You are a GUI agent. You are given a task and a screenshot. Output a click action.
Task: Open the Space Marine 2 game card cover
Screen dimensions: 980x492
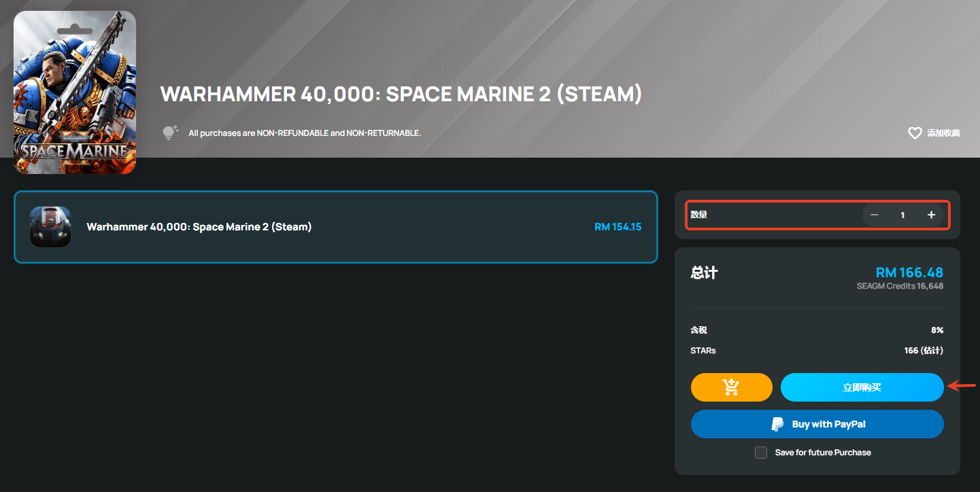[75, 92]
